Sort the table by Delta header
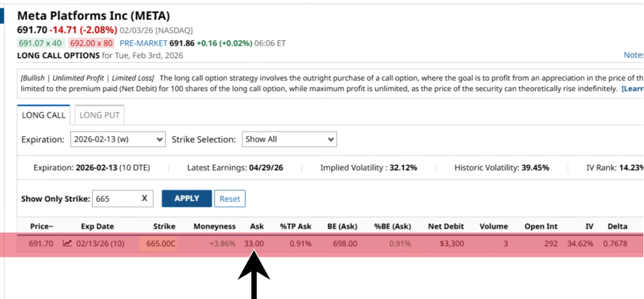 pos(617,226)
